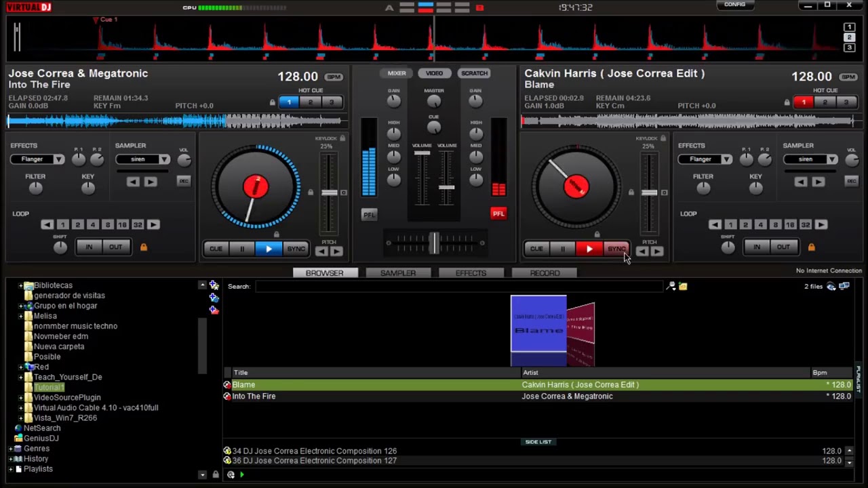The height and width of the screenshot is (488, 868).
Task: Click the folder icon next to search bar
Action: point(683,287)
